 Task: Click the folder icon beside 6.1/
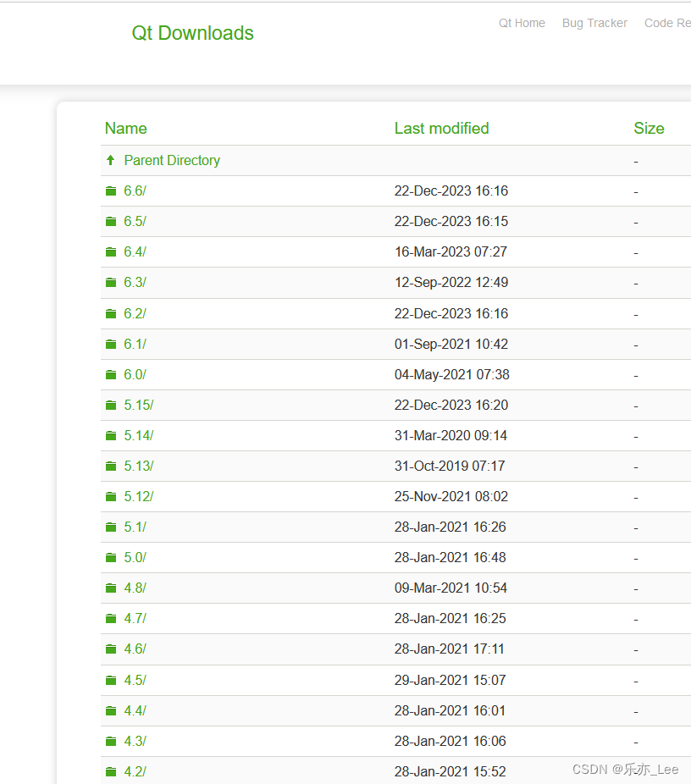point(111,345)
